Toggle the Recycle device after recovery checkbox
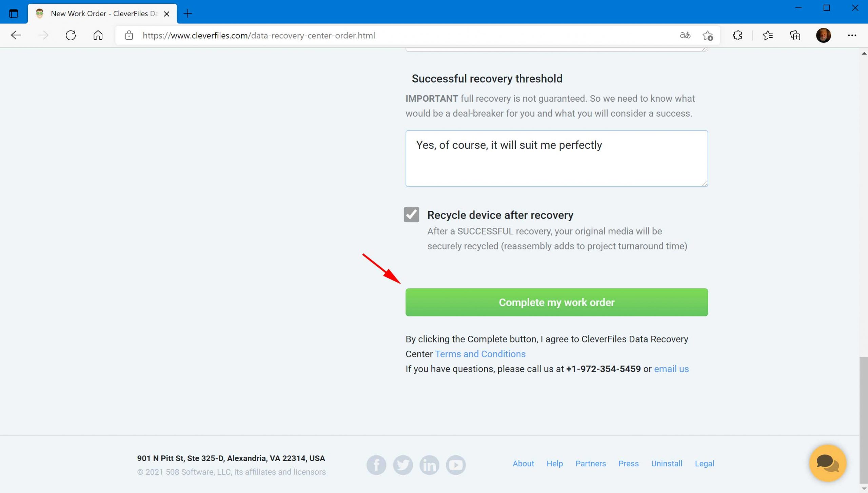The width and height of the screenshot is (868, 493). (x=412, y=214)
